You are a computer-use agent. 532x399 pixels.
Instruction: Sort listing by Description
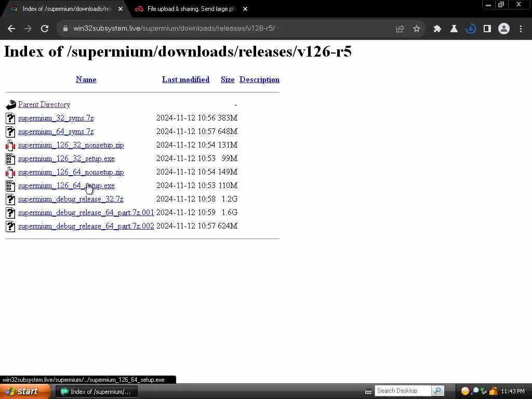coord(260,79)
